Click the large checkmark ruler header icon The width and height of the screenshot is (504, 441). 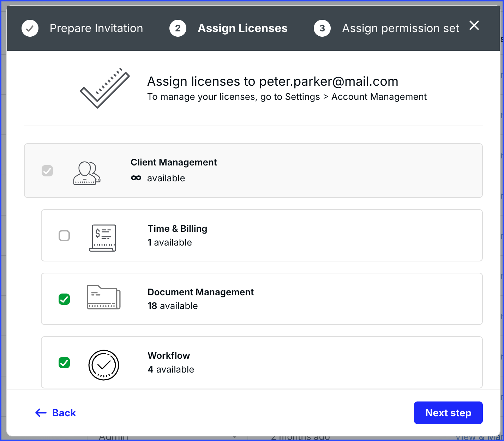click(x=105, y=88)
